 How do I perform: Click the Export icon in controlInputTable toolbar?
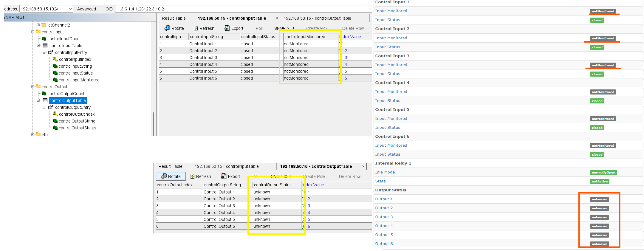(227, 28)
